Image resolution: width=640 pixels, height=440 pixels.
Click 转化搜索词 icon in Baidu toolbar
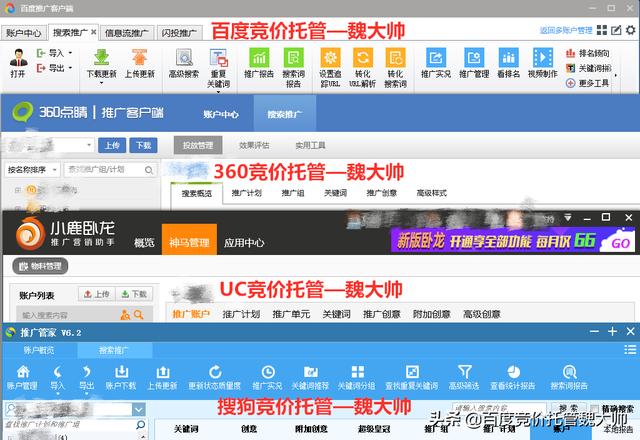point(396,58)
